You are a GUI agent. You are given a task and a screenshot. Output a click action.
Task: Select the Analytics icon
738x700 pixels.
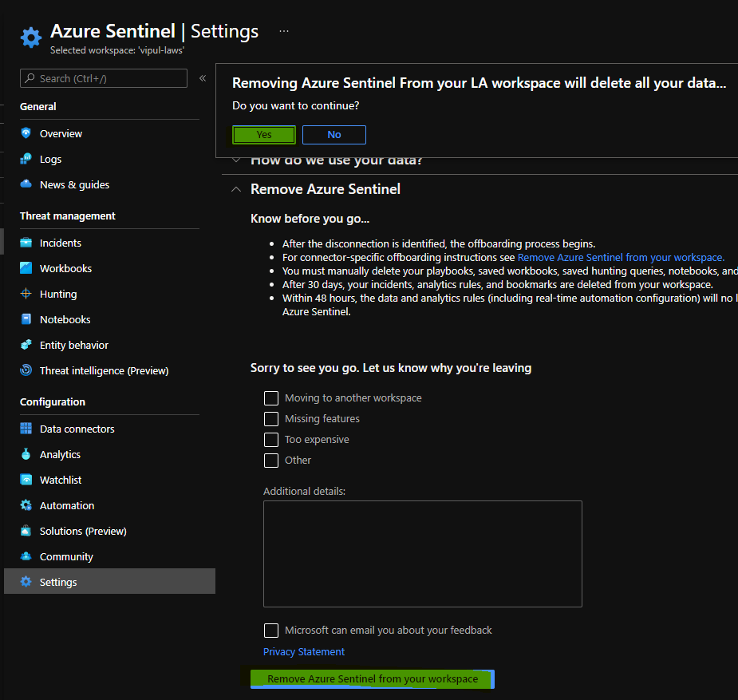pyautogui.click(x=27, y=454)
